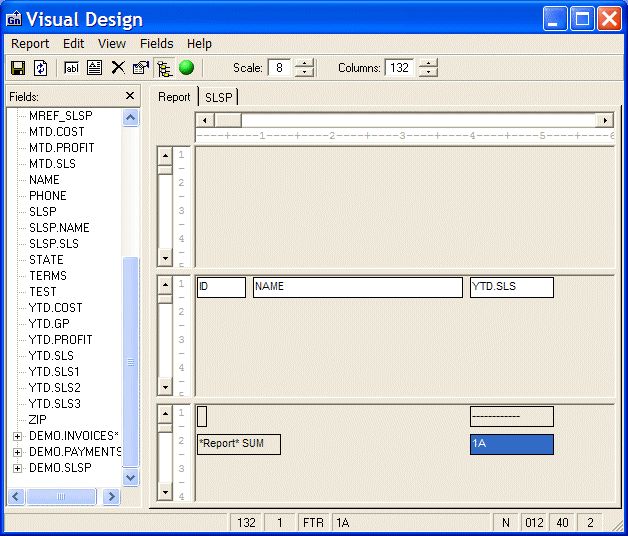Screen dimensions: 628x536
Task: Click the green ball run icon
Action: click(x=187, y=68)
